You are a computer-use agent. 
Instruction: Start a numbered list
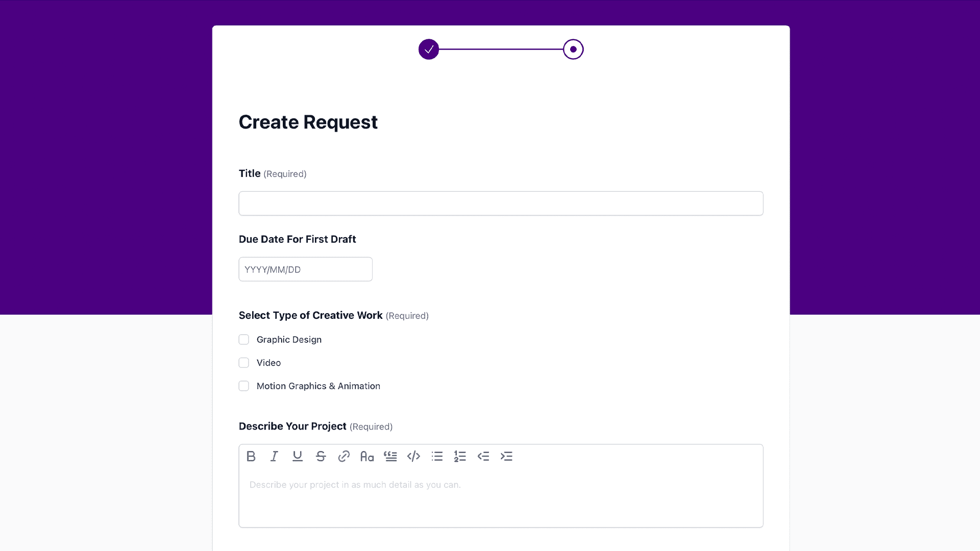460,456
